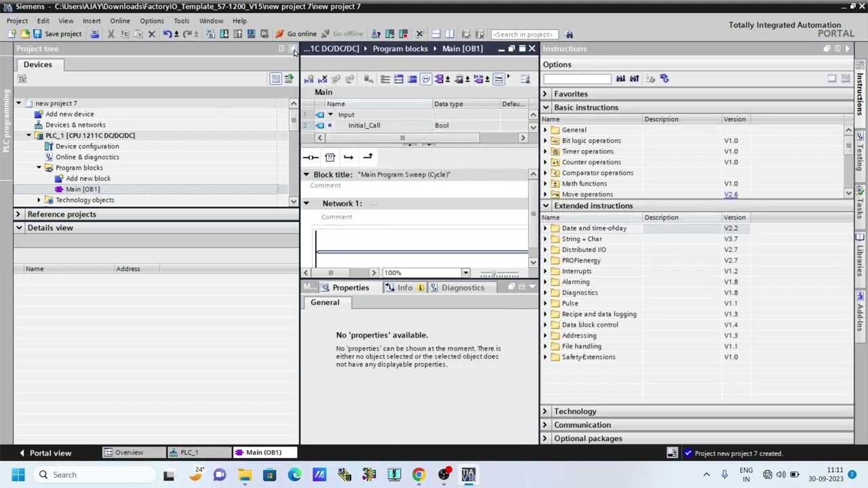This screenshot has width=868, height=488.
Task: Insert empty box instruction icon
Action: [330, 157]
